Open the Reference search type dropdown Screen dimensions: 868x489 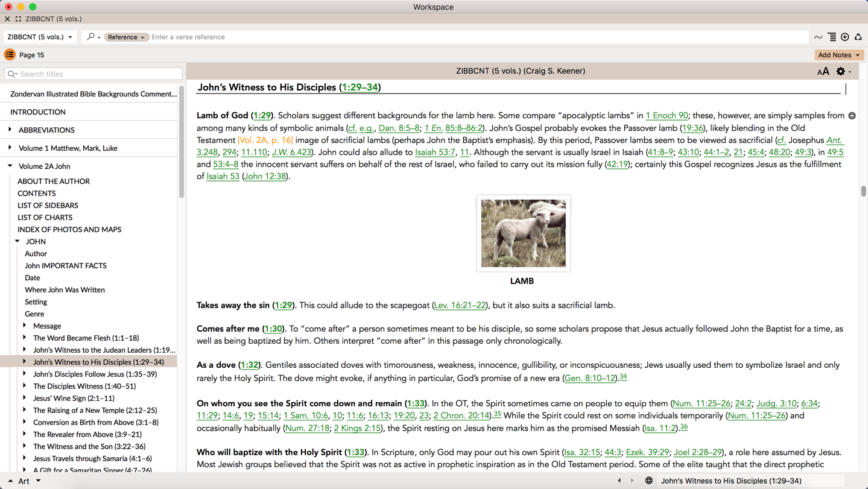pyautogui.click(x=125, y=37)
